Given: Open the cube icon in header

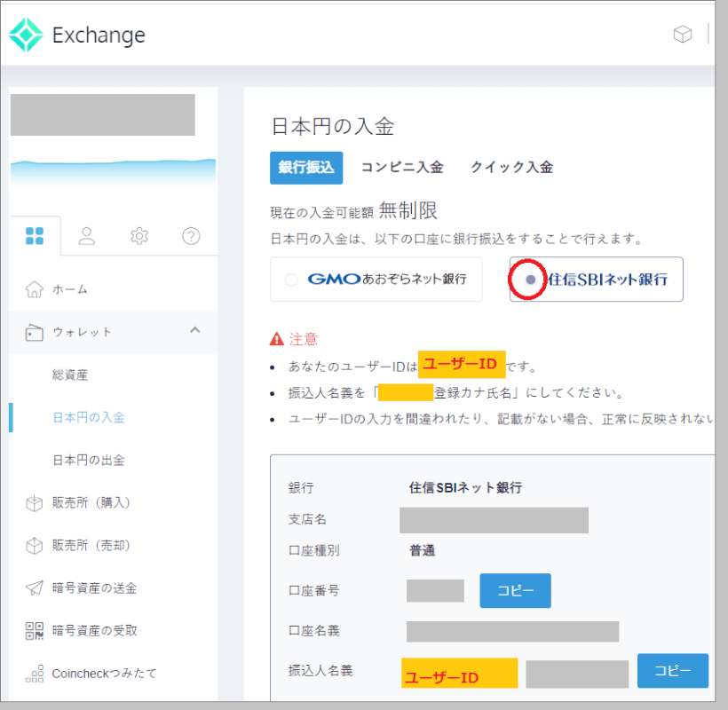Looking at the screenshot, I should pos(683,35).
